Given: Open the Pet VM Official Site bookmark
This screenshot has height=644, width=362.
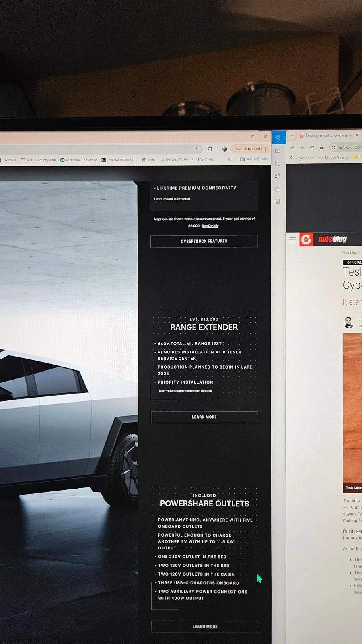Looking at the screenshot, I should point(177,160).
